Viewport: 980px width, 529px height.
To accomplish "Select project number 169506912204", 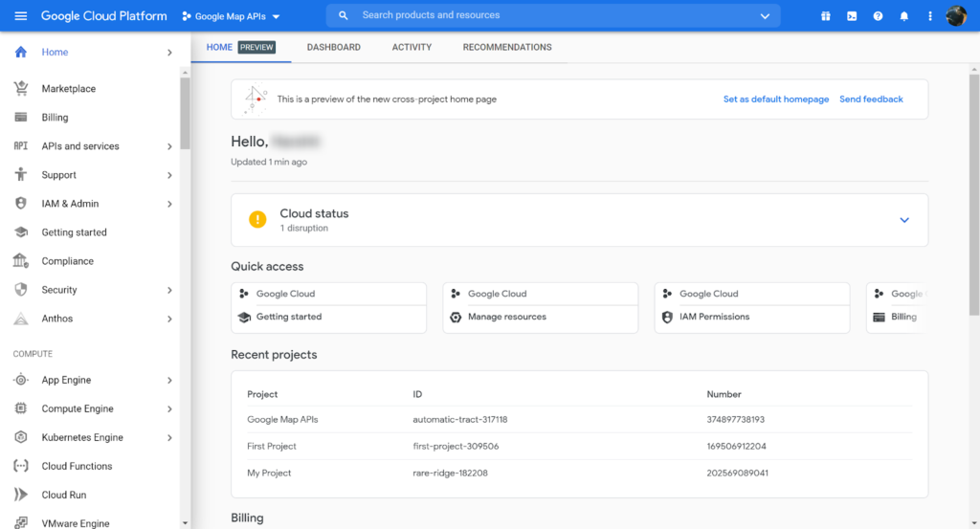I will pos(736,446).
